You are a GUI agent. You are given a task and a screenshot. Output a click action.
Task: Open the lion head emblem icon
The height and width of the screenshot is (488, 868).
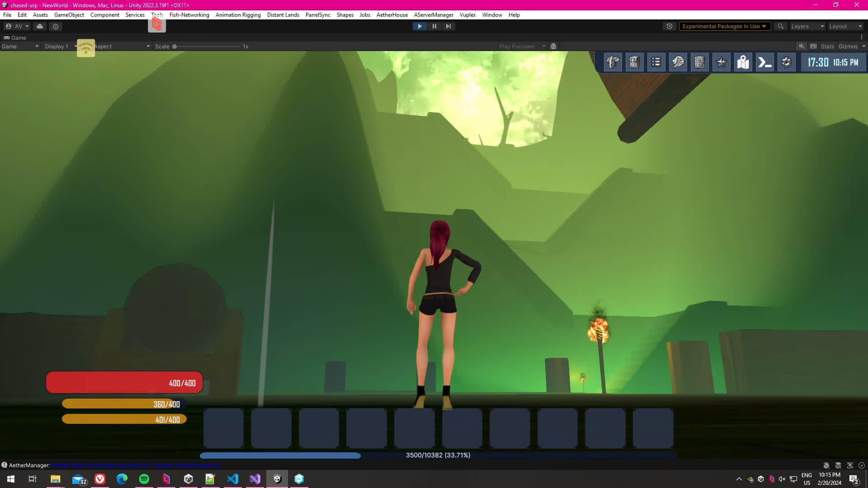[x=678, y=62]
